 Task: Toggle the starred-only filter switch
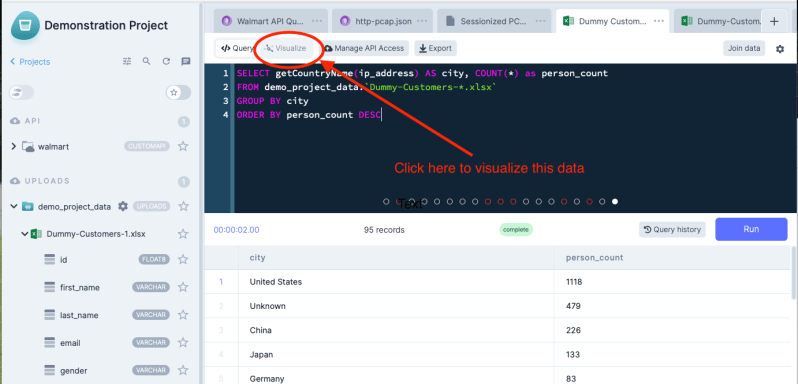tap(179, 93)
